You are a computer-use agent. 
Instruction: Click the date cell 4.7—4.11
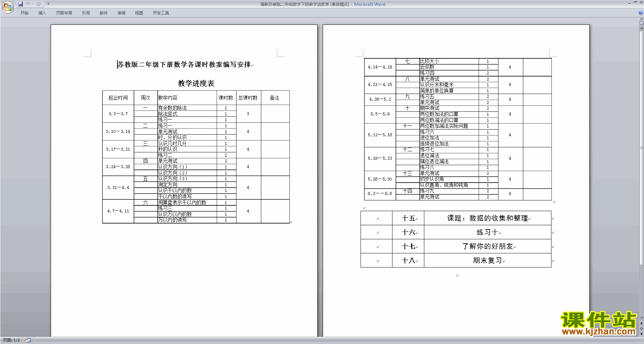(118, 211)
